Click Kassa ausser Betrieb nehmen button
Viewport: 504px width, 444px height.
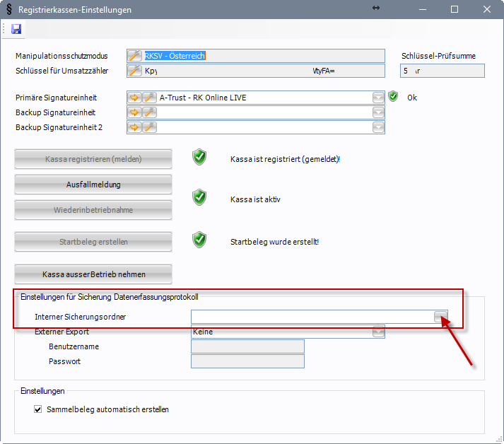(93, 274)
